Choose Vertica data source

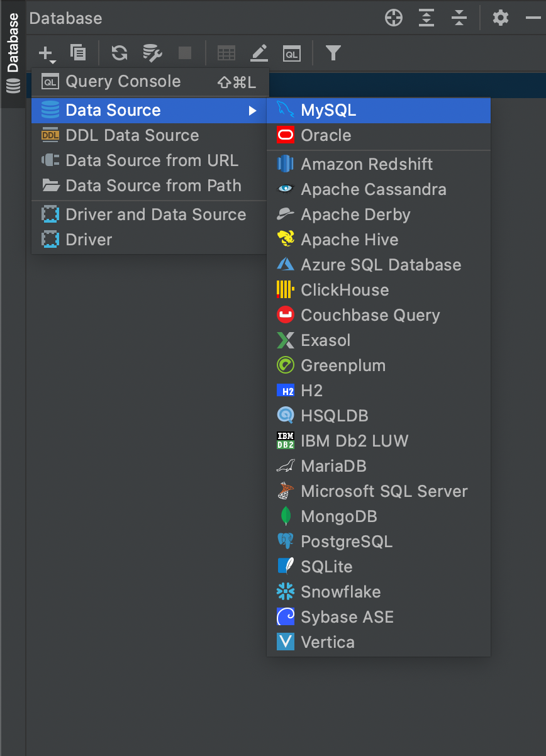(x=379, y=642)
